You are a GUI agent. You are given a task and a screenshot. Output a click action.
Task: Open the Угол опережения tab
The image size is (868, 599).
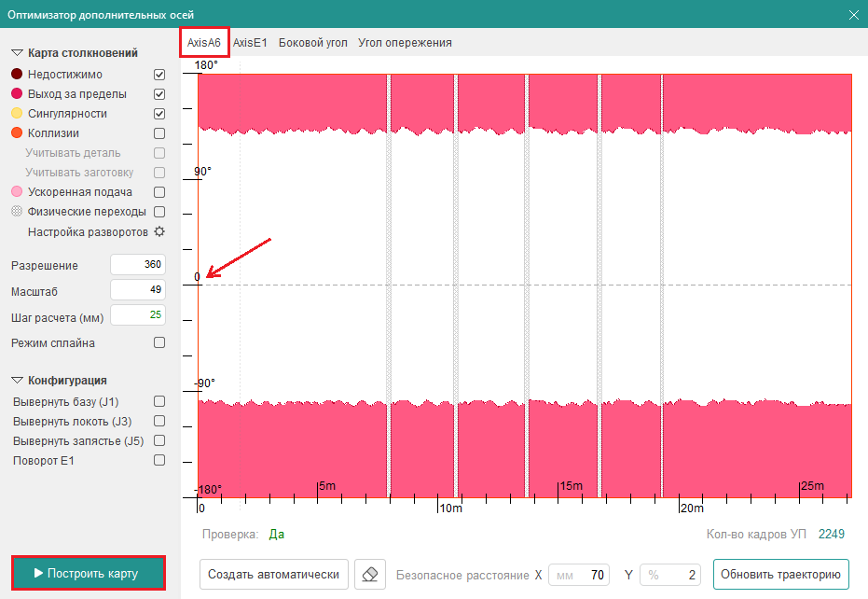point(405,43)
